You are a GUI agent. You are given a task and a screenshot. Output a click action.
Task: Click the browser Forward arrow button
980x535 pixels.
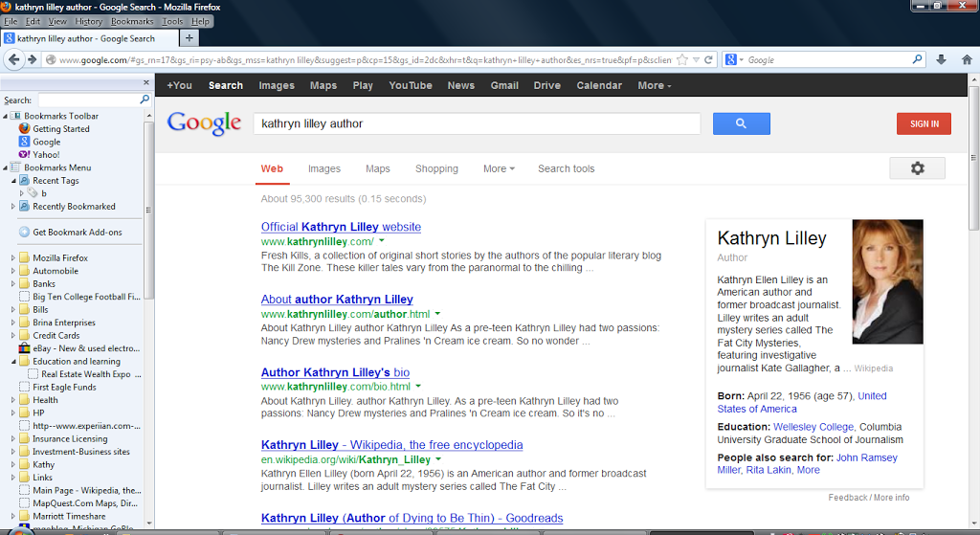(x=32, y=60)
